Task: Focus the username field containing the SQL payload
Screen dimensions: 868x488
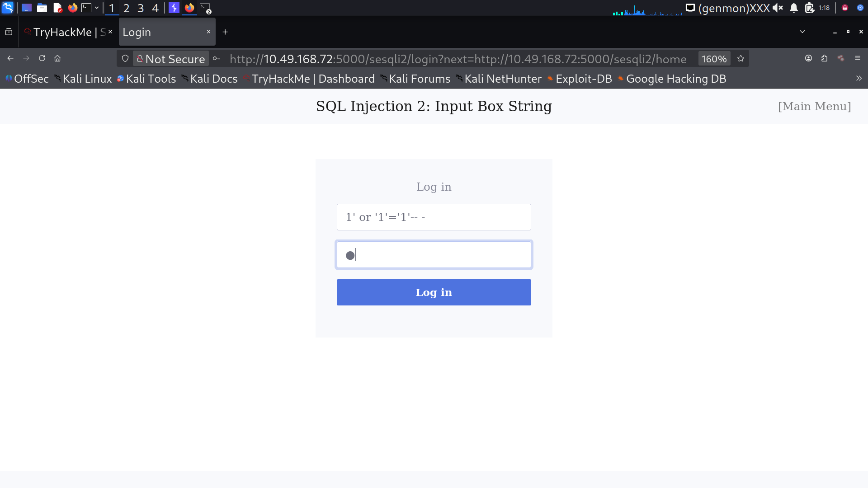Action: 434,217
